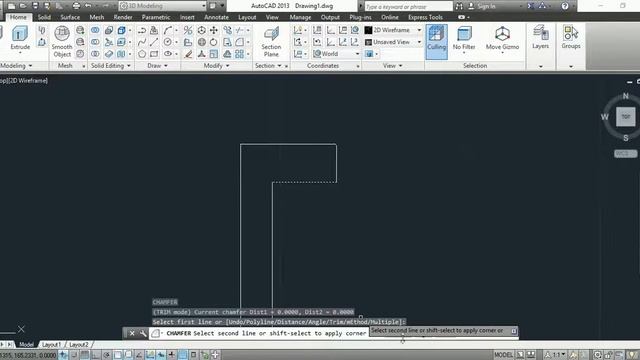Click the Array tool in Modify panel
The height and width of the screenshot is (360, 640).
coord(240,54)
